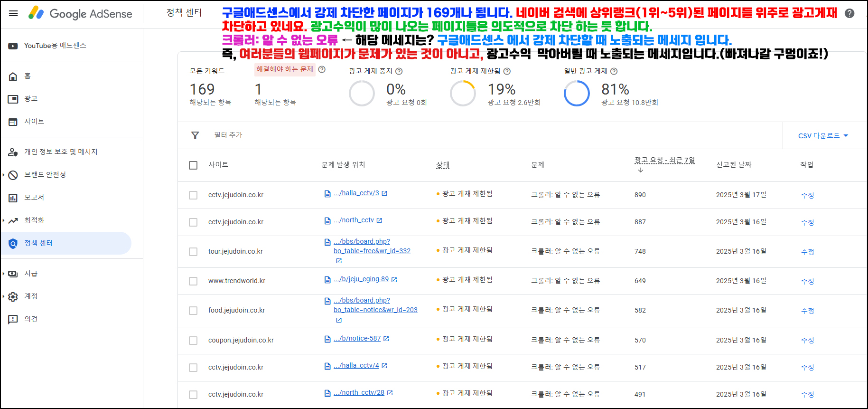
Task: Open 정책 센터 in the sidebar
Action: [x=66, y=243]
